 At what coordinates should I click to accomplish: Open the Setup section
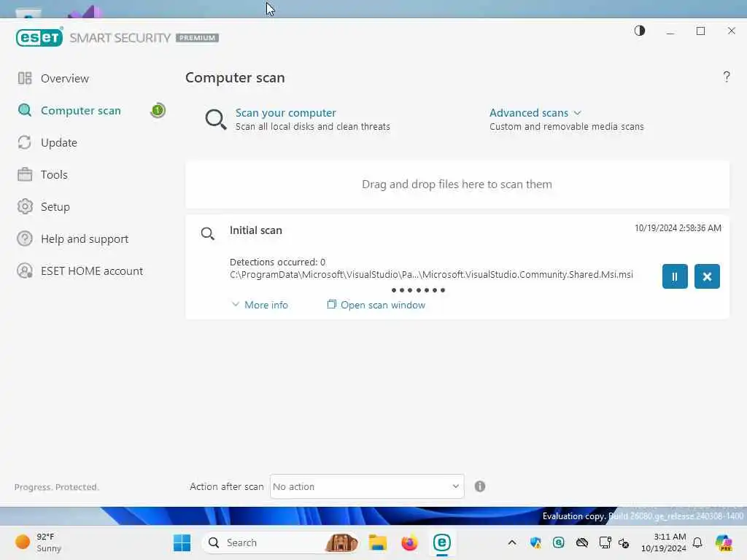point(55,206)
